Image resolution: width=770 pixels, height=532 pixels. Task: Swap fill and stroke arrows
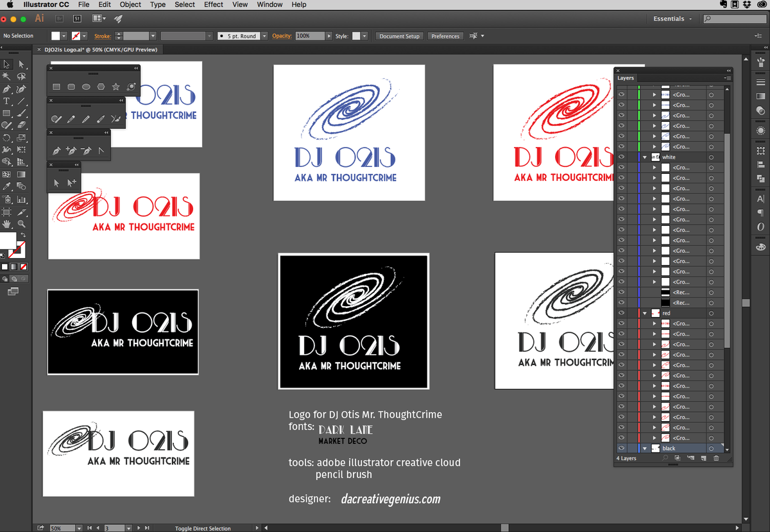pos(22,236)
